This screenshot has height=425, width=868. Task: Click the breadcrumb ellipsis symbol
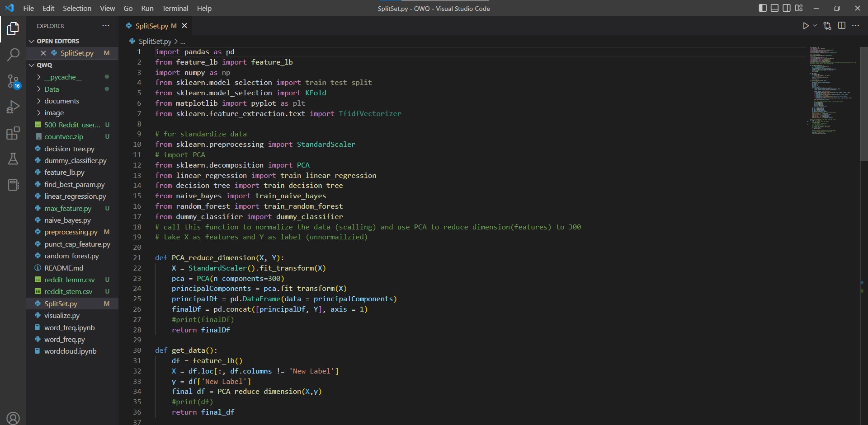(x=183, y=41)
